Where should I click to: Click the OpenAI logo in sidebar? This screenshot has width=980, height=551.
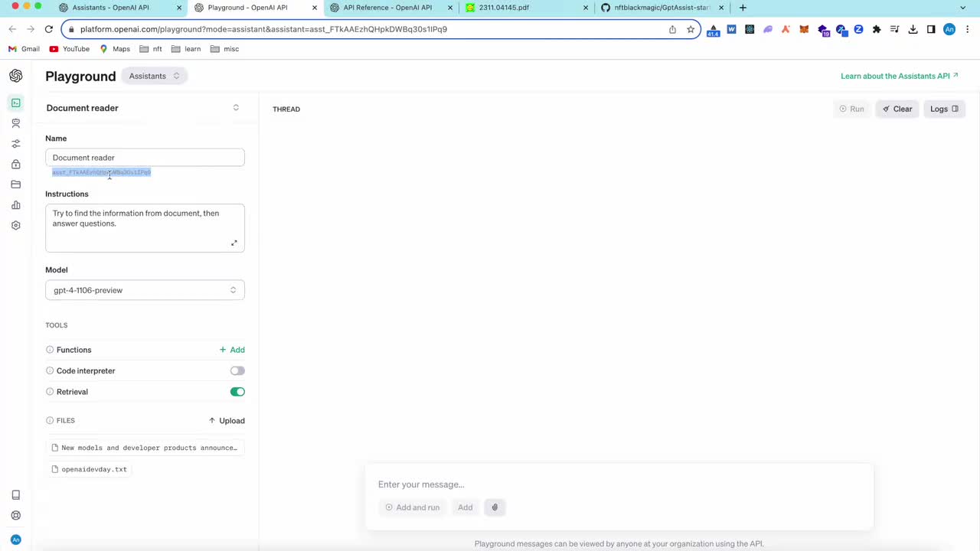click(x=15, y=76)
